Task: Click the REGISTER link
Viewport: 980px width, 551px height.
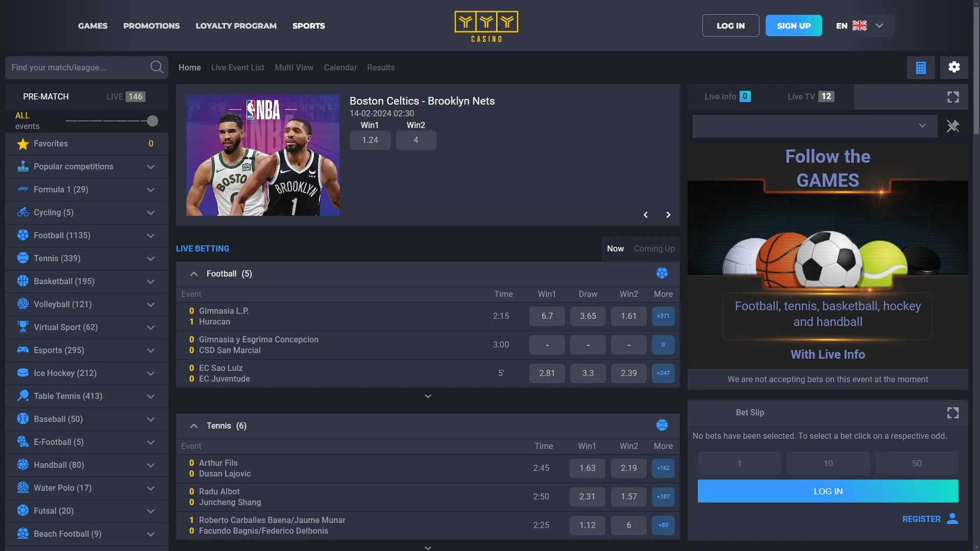Action: pos(921,519)
